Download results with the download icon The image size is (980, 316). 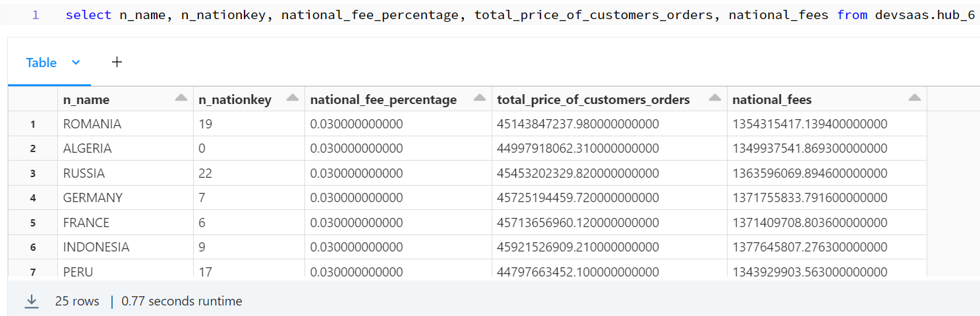[x=31, y=301]
